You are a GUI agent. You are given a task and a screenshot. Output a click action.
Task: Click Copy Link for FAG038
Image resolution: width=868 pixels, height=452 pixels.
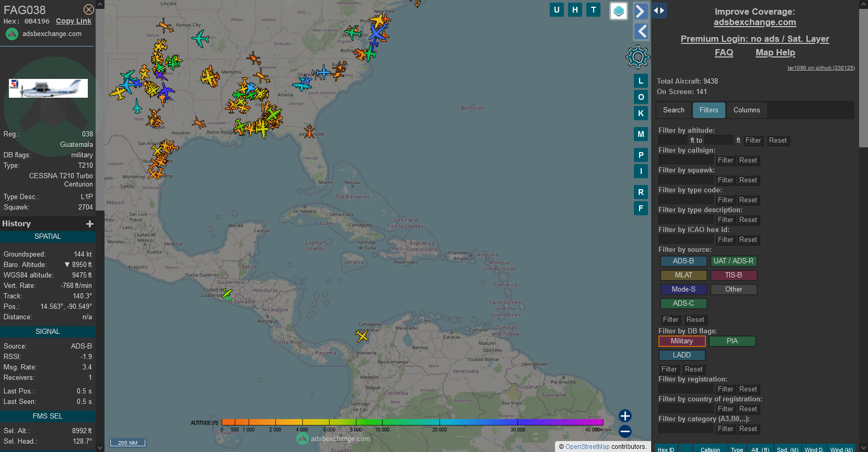[74, 21]
